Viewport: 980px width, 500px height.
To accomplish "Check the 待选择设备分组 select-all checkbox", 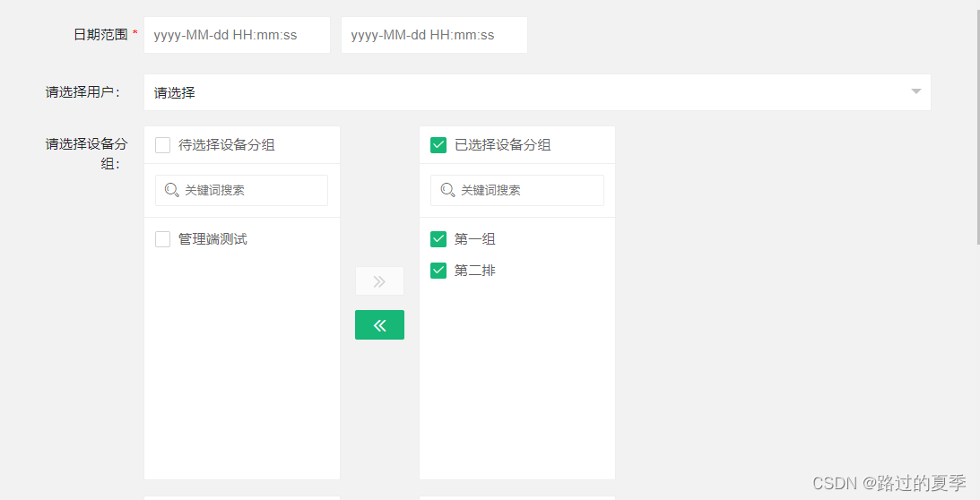I will click(x=162, y=145).
